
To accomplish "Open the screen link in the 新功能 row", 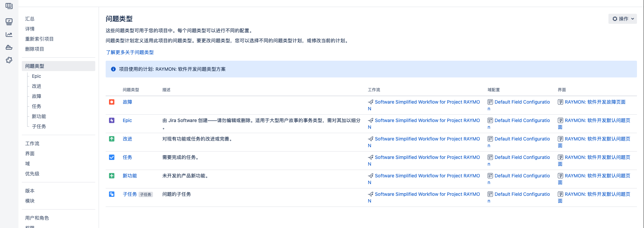I will (594, 179).
